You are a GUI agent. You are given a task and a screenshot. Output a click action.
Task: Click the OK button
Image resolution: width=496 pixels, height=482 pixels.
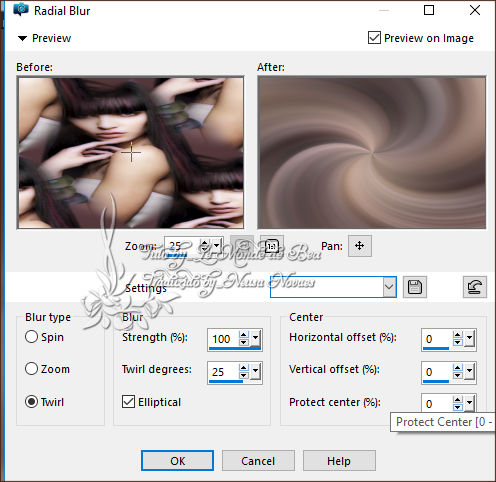[177, 461]
